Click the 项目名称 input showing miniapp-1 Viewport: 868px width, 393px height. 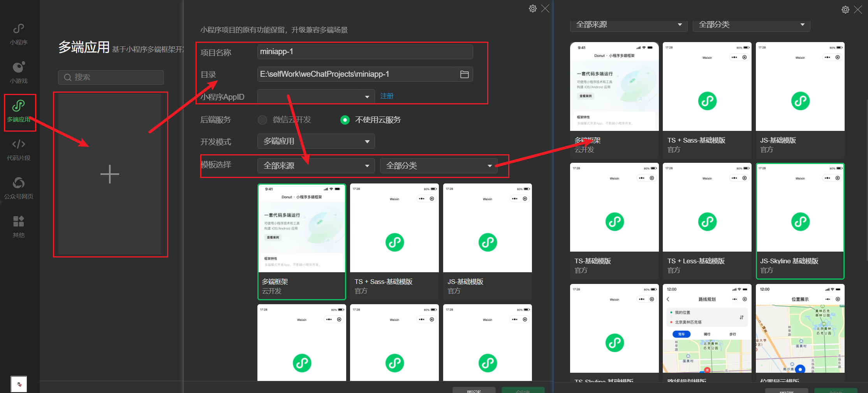click(x=364, y=51)
